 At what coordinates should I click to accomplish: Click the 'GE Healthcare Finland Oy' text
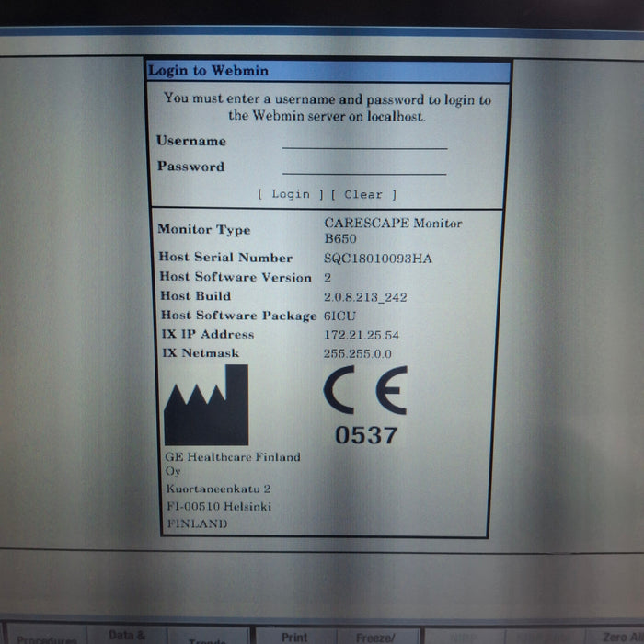[233, 464]
